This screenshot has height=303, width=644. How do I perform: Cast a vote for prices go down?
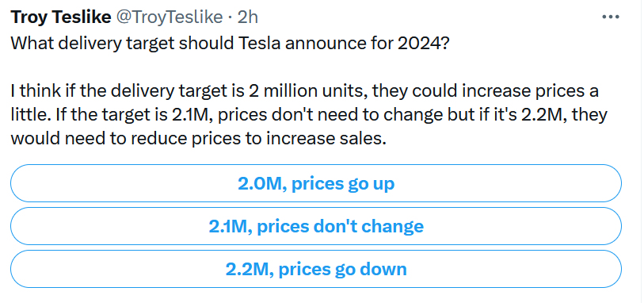pos(316,269)
